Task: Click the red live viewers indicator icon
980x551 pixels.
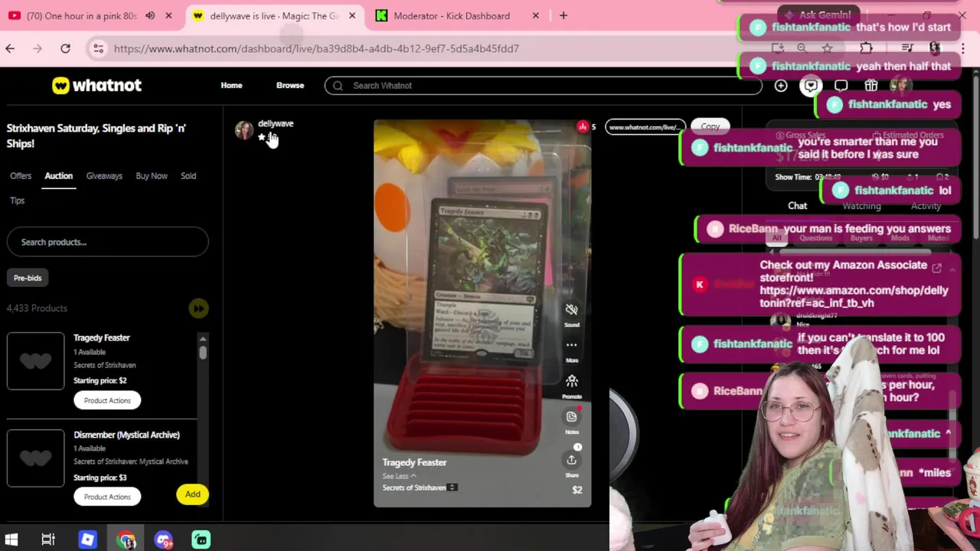Action: pyautogui.click(x=583, y=126)
